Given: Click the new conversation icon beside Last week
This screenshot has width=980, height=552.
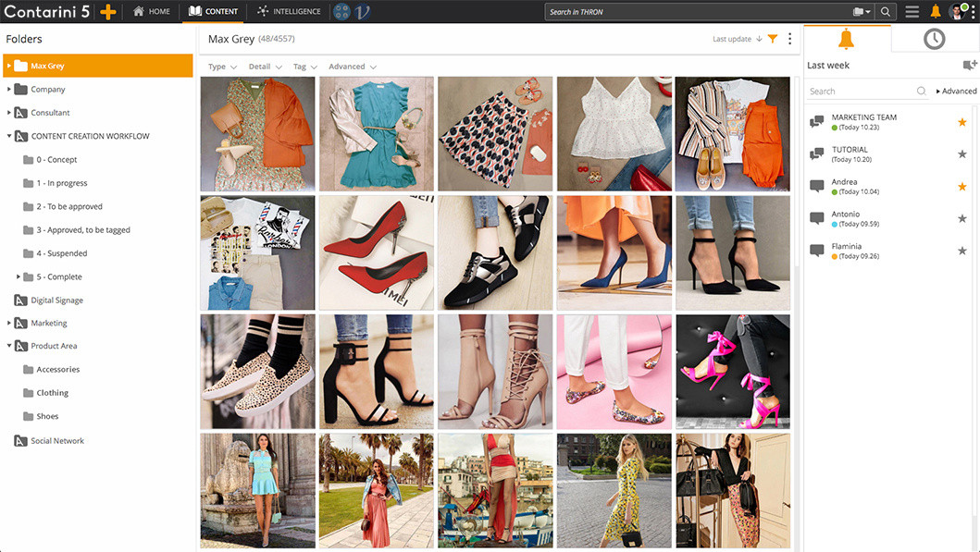Looking at the screenshot, I should point(970,65).
